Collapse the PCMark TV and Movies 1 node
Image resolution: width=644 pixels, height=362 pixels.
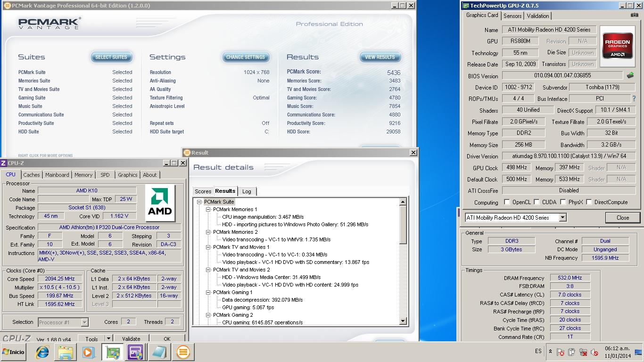pos(208,247)
